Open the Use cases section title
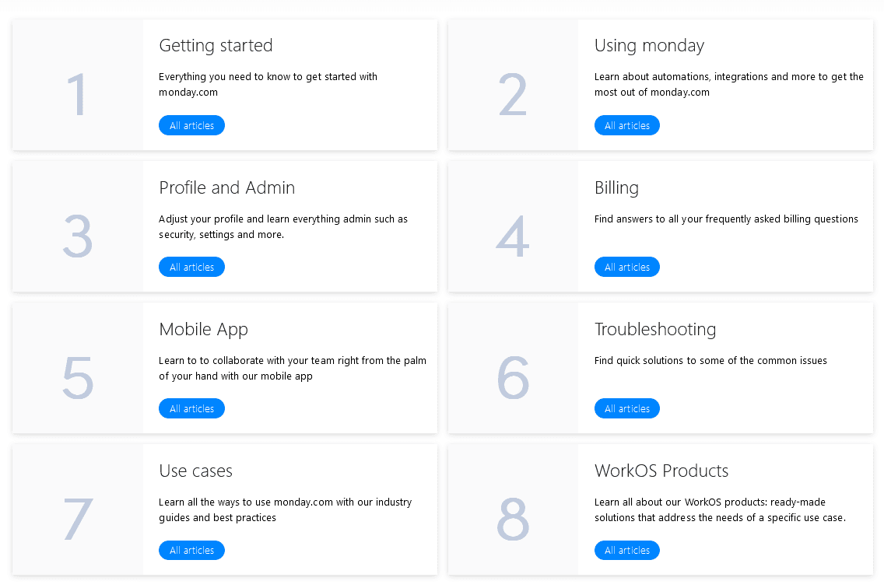Screen dimensions: 884x588 click(x=196, y=471)
